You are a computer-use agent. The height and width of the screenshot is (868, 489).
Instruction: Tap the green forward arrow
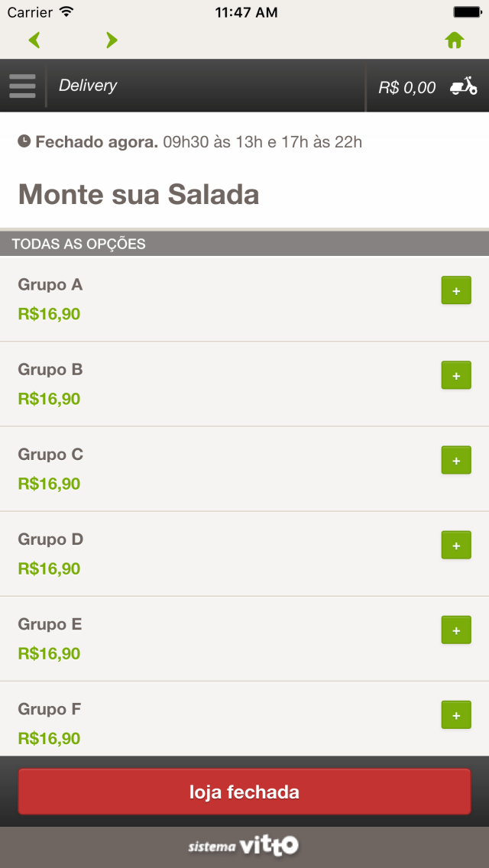(x=112, y=40)
